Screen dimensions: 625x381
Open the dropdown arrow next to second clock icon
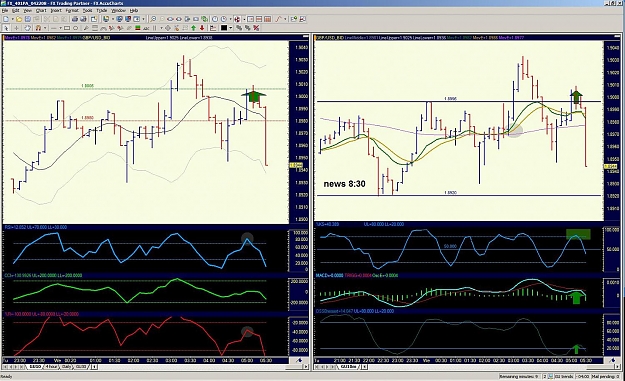(x=230, y=19)
